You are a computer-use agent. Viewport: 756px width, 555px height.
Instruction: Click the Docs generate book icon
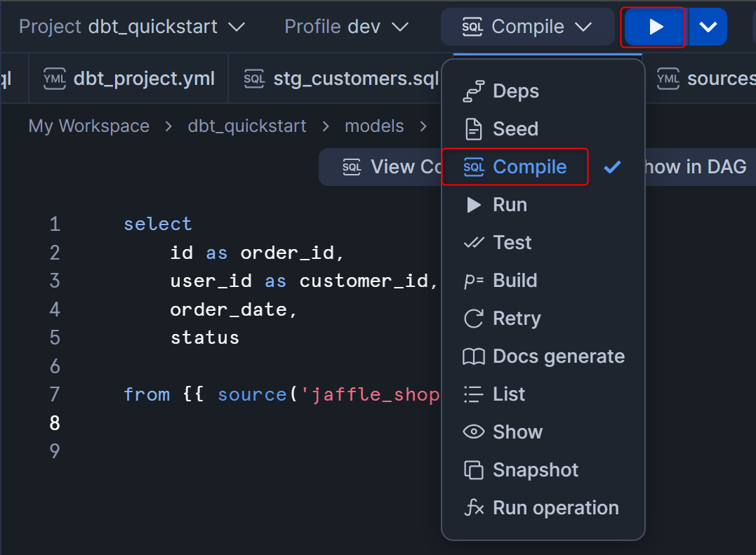[x=474, y=356]
